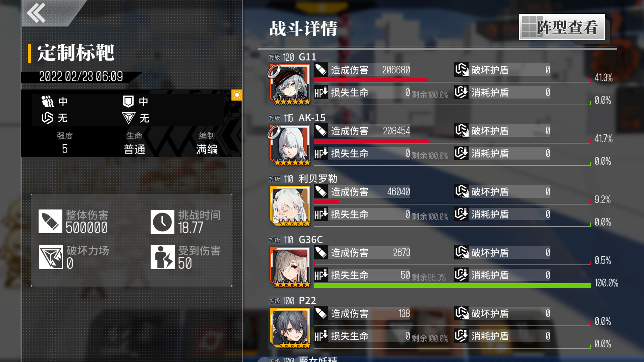Select the 利贝罗勒 character portrait
Viewport: 644px width, 362px height.
pos(290,206)
